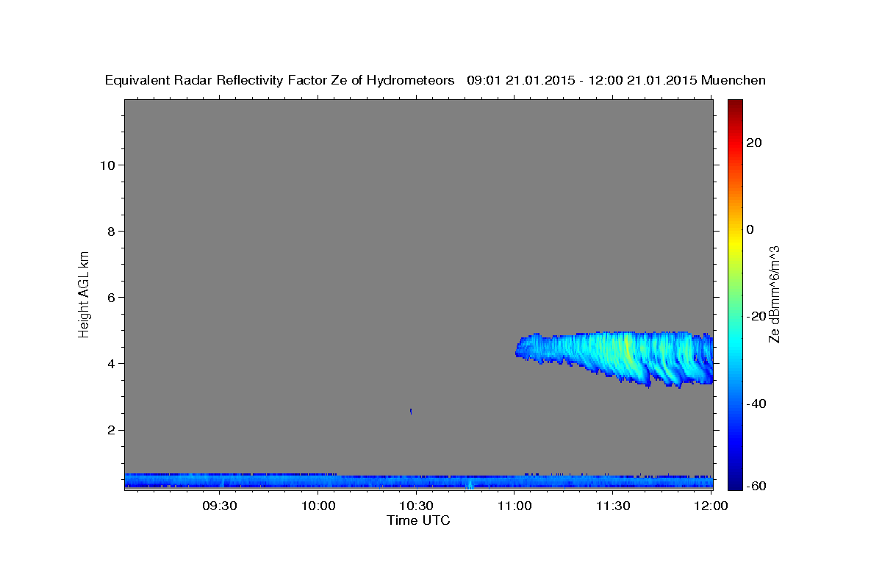This screenshot has width=882, height=588.
Task: Click the station name "Muenchen" in the title
Action: point(734,81)
